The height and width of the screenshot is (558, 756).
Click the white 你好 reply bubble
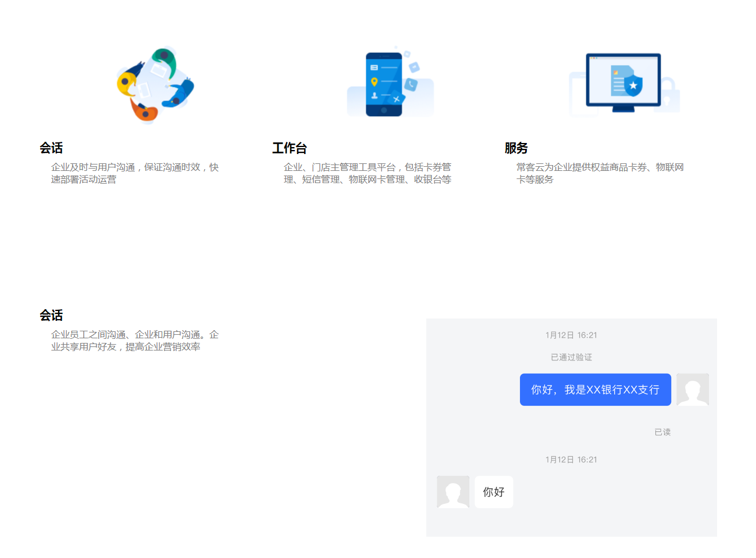pyautogui.click(x=494, y=492)
